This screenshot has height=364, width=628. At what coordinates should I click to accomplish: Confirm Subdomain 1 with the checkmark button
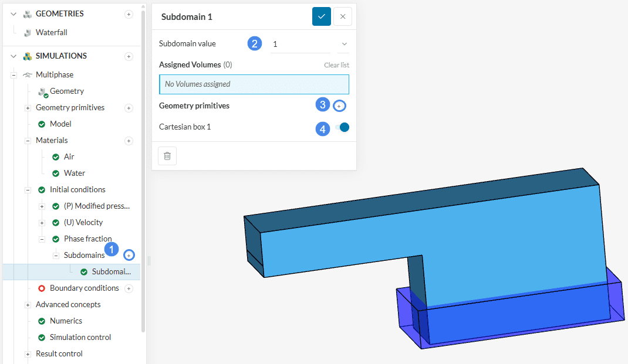(x=322, y=16)
